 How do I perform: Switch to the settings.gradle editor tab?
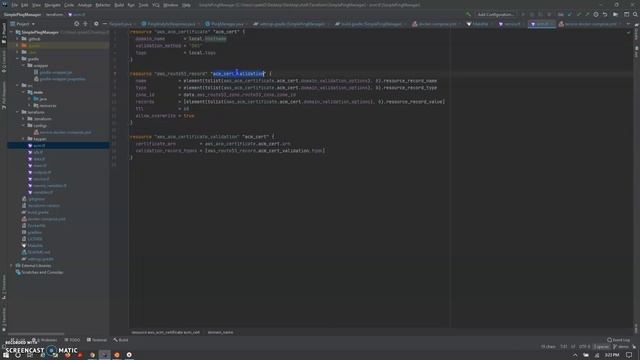coord(291,24)
